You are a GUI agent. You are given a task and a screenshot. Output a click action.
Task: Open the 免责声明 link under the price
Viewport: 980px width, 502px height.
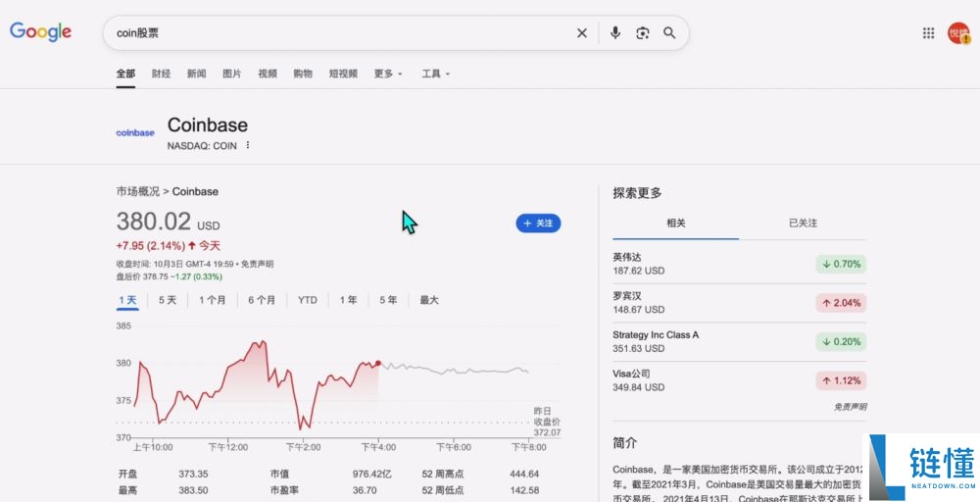coord(258,264)
